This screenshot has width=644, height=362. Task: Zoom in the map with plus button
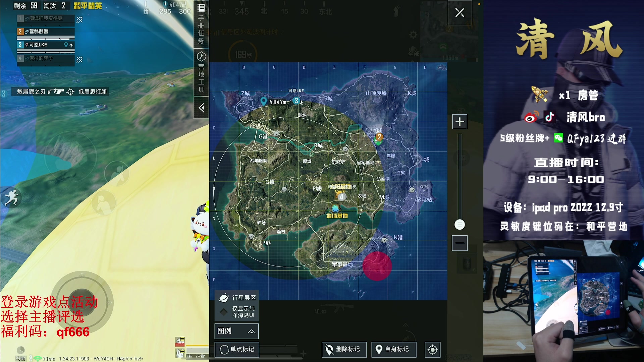tap(460, 122)
